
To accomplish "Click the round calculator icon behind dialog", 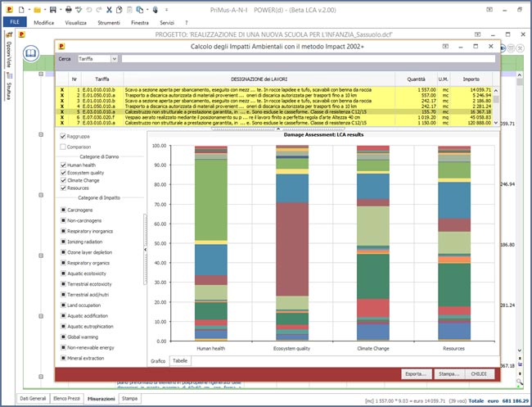I will pos(511,48).
